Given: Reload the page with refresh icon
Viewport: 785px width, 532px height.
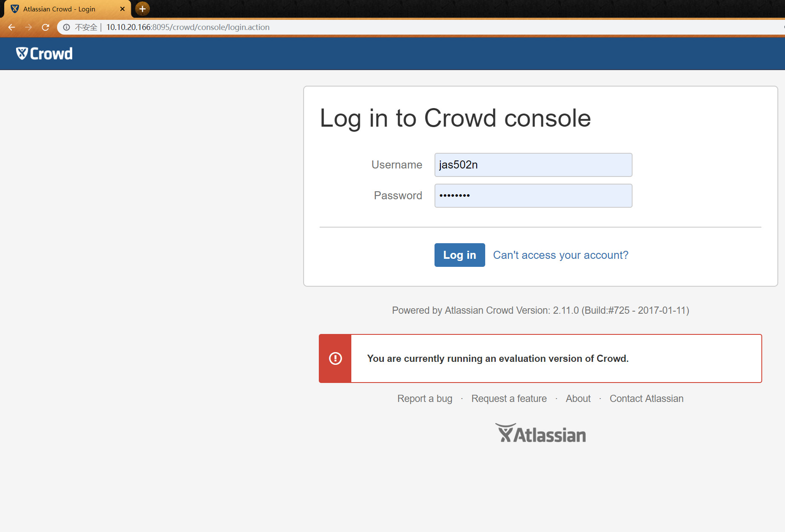Looking at the screenshot, I should (46, 27).
